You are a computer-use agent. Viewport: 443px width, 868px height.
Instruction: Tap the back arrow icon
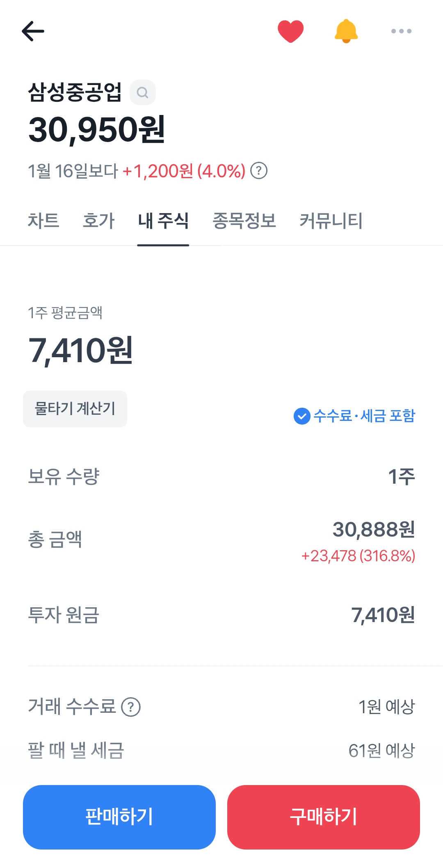pyautogui.click(x=33, y=31)
